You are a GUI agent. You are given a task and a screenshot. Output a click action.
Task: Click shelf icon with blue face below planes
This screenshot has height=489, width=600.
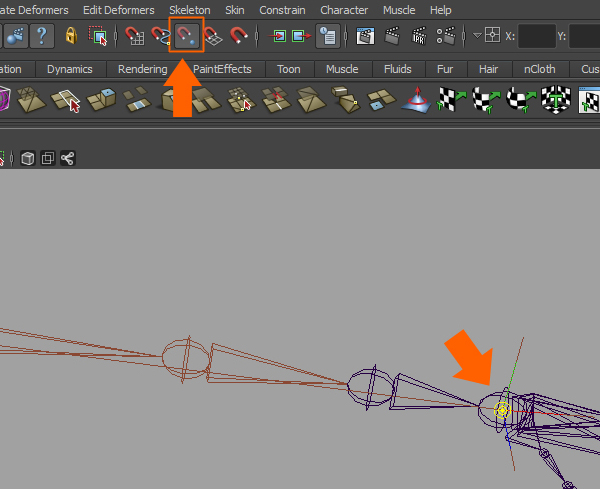tap(381, 99)
